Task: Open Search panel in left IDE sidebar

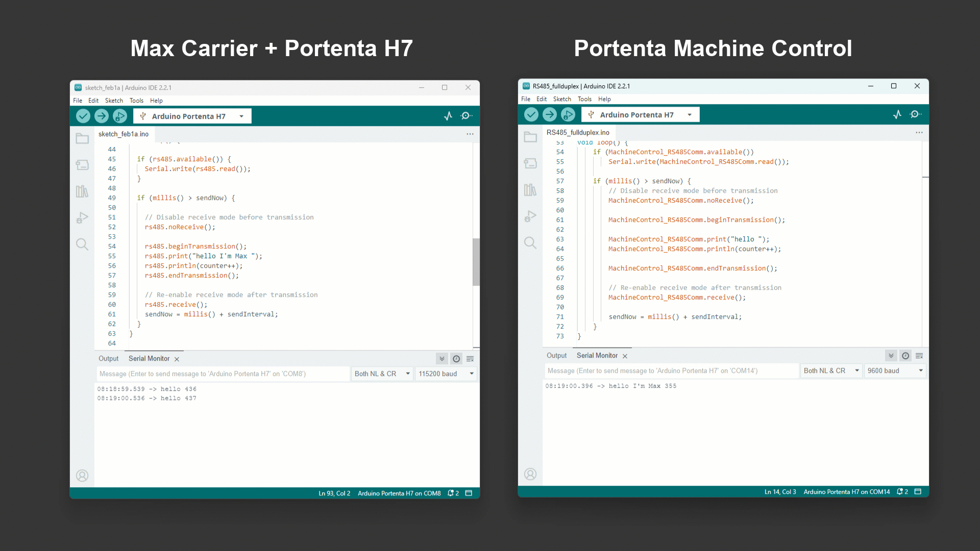Action: pyautogui.click(x=82, y=244)
